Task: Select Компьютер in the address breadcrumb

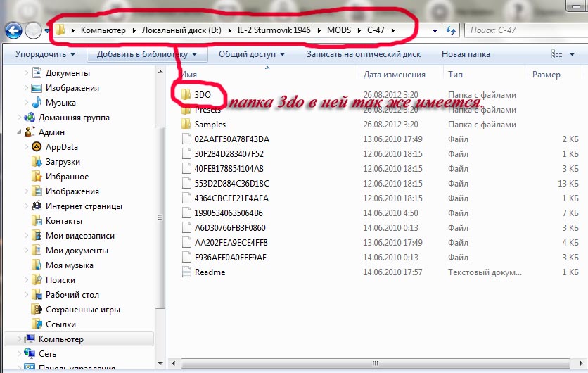Action: point(103,30)
